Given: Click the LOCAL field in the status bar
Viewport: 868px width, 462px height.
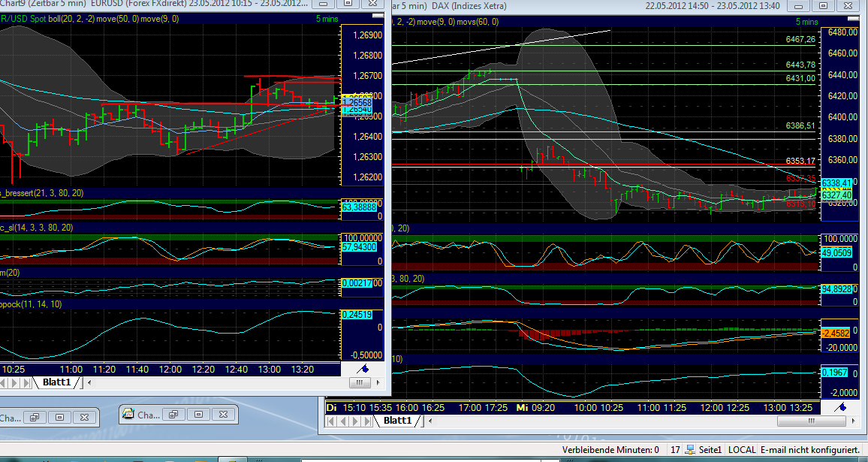Looking at the screenshot, I should tap(742, 449).
